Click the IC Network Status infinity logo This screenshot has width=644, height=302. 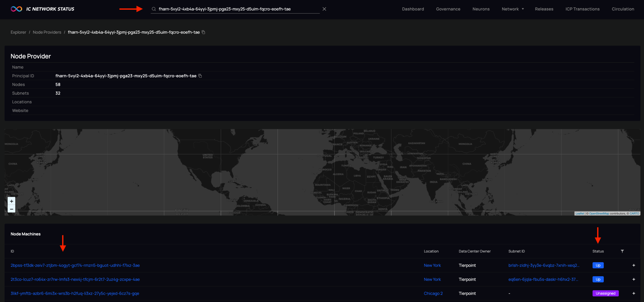tap(16, 9)
